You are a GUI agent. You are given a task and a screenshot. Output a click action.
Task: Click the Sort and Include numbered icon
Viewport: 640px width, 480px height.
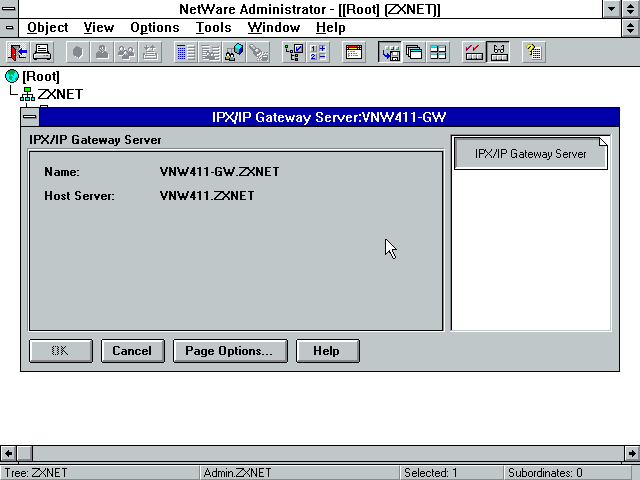pyautogui.click(x=318, y=52)
